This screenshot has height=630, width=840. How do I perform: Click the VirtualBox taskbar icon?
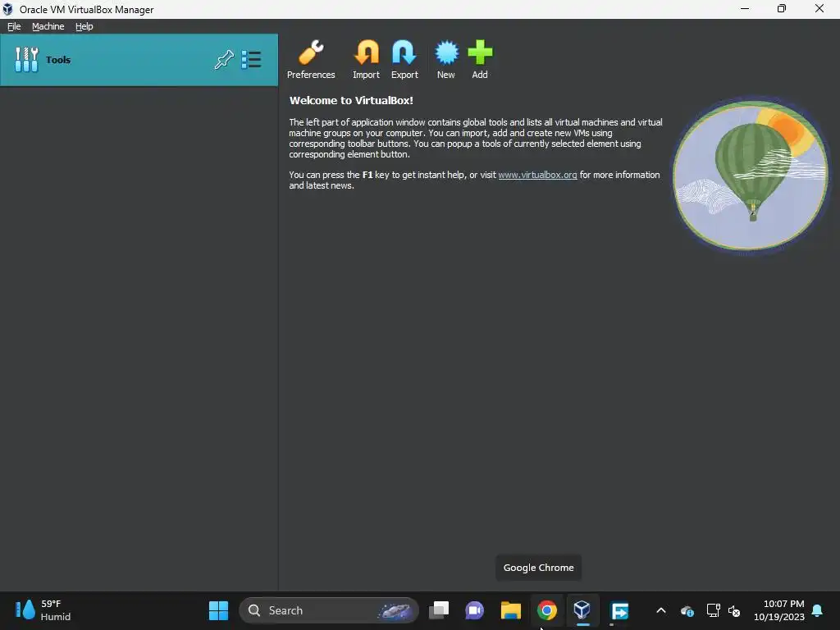[x=582, y=610]
